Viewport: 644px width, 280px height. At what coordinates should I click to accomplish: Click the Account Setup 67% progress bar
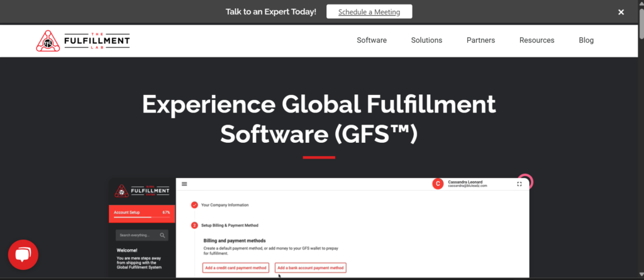pos(142,214)
